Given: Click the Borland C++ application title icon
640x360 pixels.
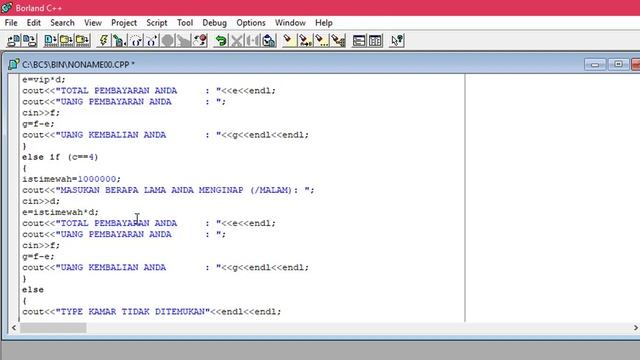Looking at the screenshot, I should point(7,8).
